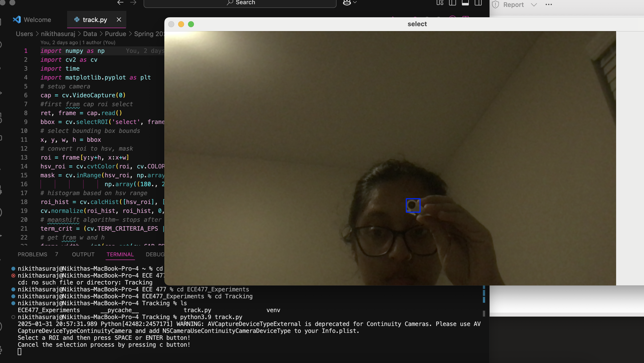Click the go forward arrow
Image resolution: width=644 pixels, height=363 pixels.
133,2
